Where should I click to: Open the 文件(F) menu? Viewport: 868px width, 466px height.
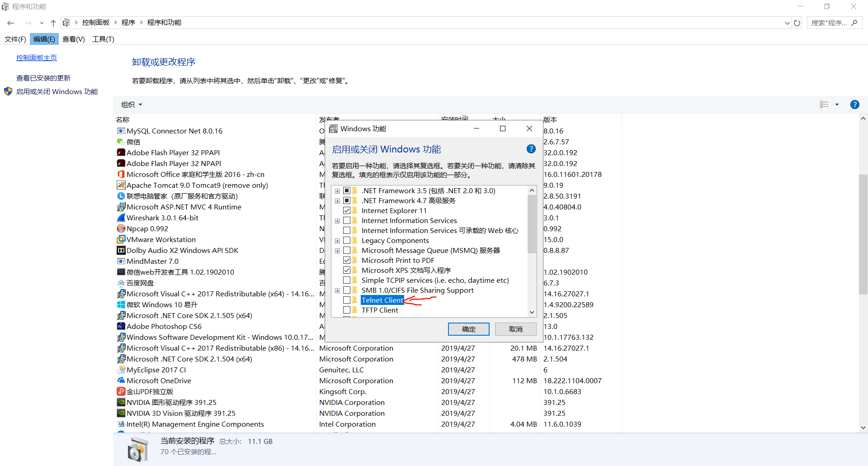click(x=15, y=39)
